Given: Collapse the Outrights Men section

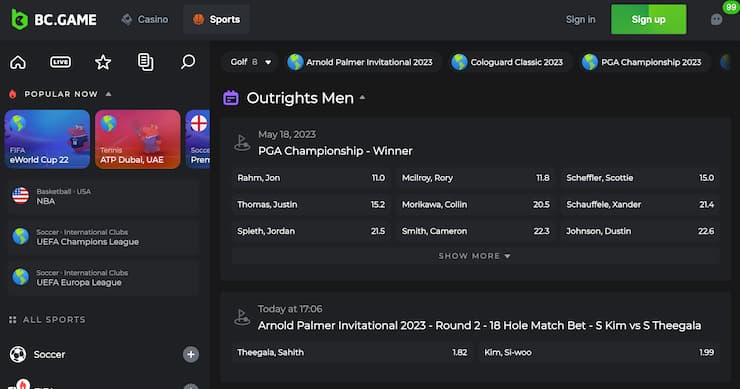Looking at the screenshot, I should click(362, 97).
